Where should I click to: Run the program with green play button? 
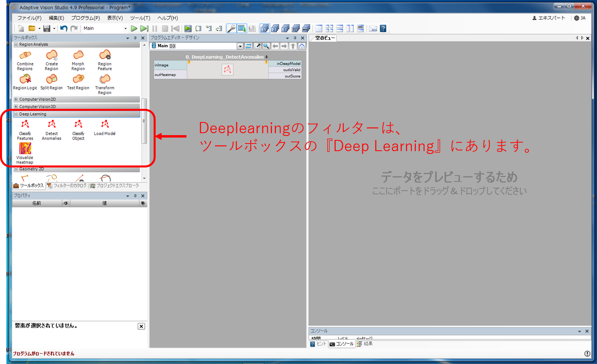[x=134, y=28]
